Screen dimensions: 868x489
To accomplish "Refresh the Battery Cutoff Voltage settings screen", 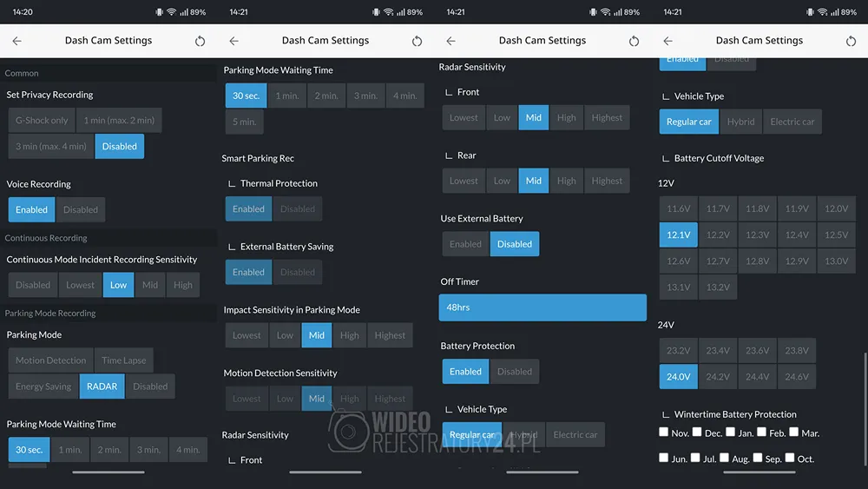I will point(851,41).
